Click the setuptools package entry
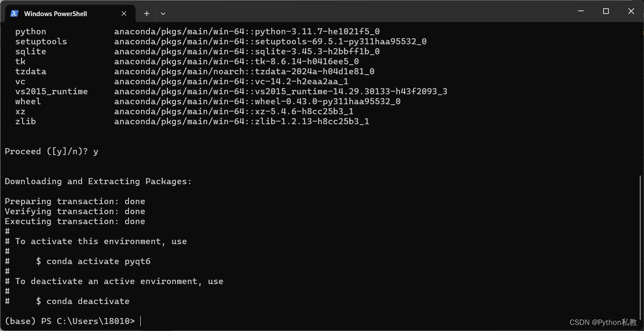Viewport: 644px width, 331px height. (x=217, y=41)
